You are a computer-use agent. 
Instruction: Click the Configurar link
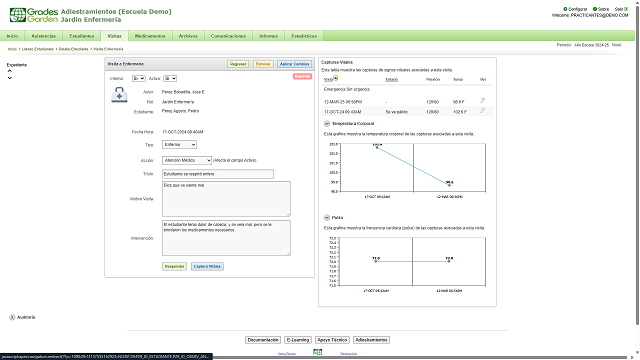pos(578,9)
